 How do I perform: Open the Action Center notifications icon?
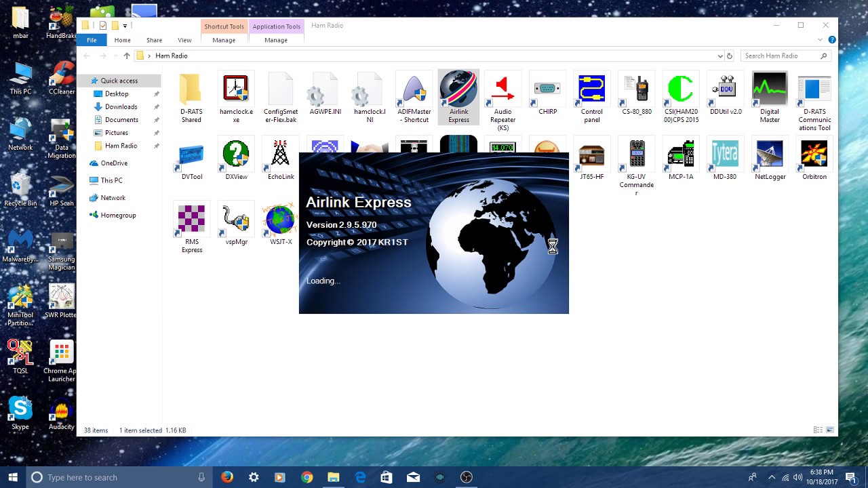point(852,477)
